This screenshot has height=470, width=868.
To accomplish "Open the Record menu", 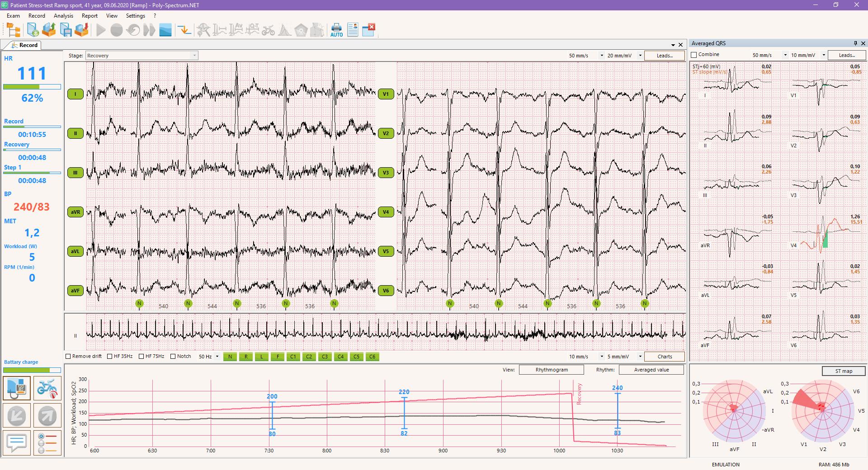I will click(x=37, y=16).
